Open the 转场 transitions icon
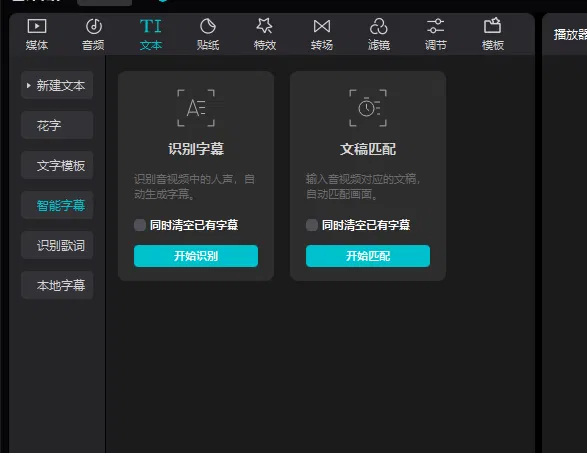This screenshot has width=587, height=453. pyautogui.click(x=322, y=26)
